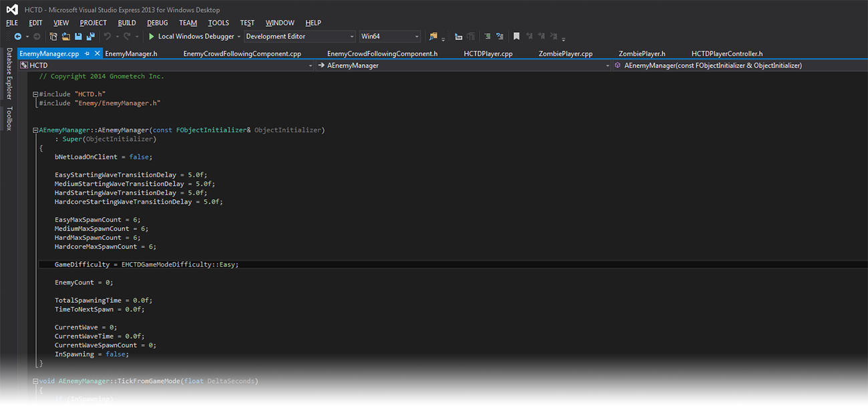Click the Save All icon
868x409 pixels.
tap(91, 37)
